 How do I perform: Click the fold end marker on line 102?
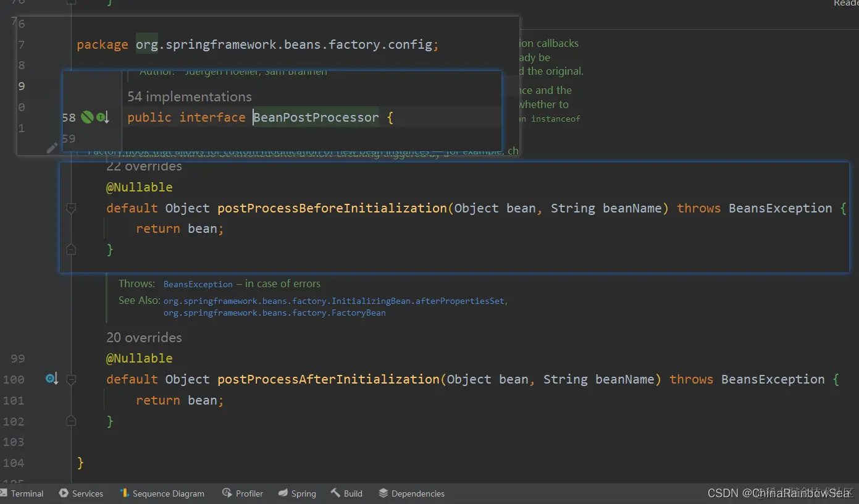71,421
